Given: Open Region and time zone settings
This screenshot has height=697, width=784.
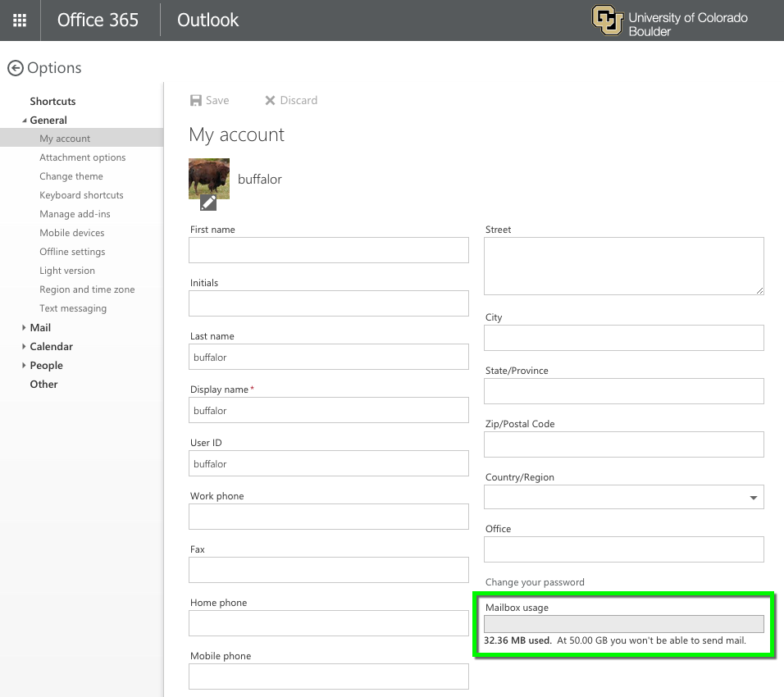Looking at the screenshot, I should click(87, 289).
